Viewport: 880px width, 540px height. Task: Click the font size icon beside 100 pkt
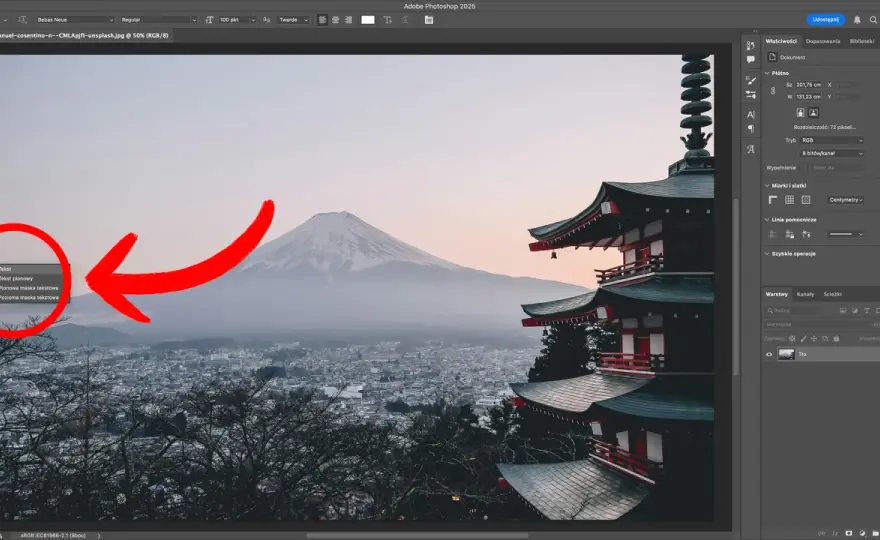209,20
